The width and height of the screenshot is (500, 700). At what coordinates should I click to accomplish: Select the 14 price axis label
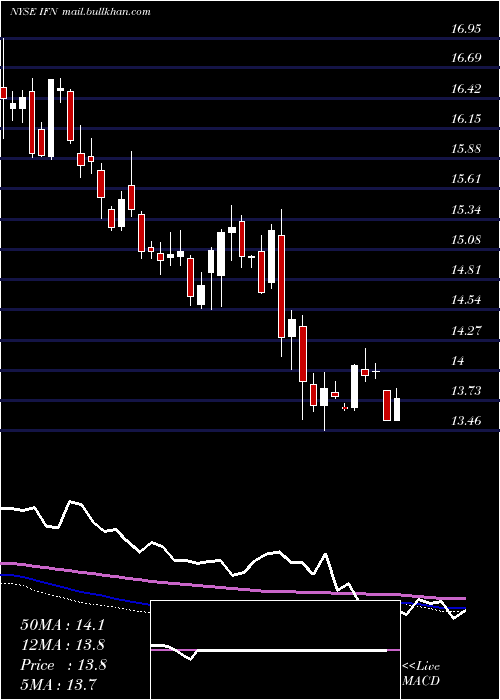[458, 361]
